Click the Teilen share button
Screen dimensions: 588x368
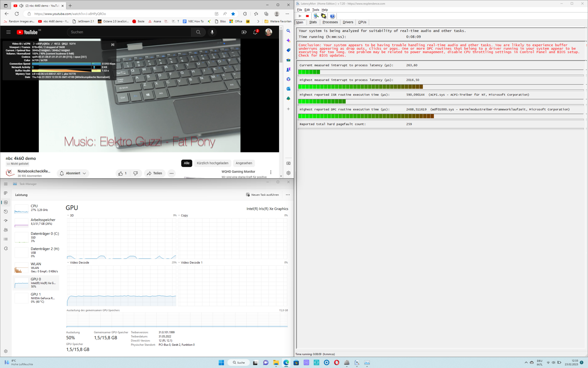click(x=155, y=173)
